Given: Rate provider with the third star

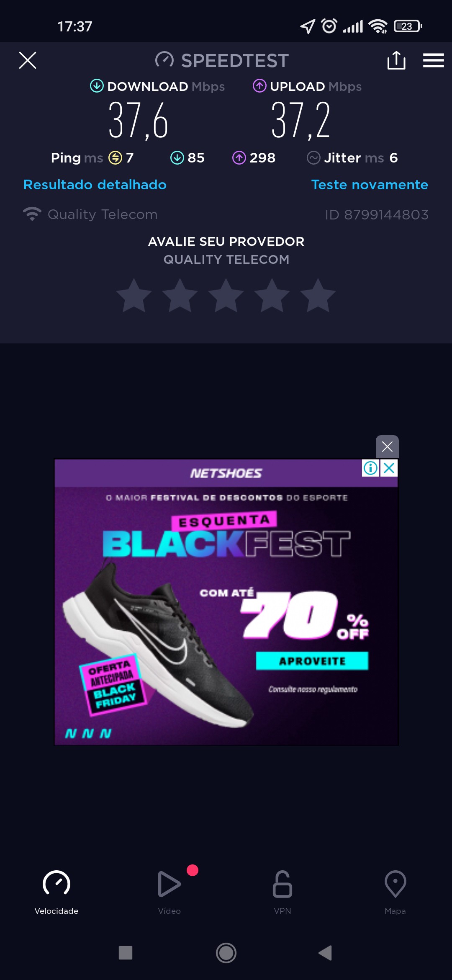Looking at the screenshot, I should (226, 296).
